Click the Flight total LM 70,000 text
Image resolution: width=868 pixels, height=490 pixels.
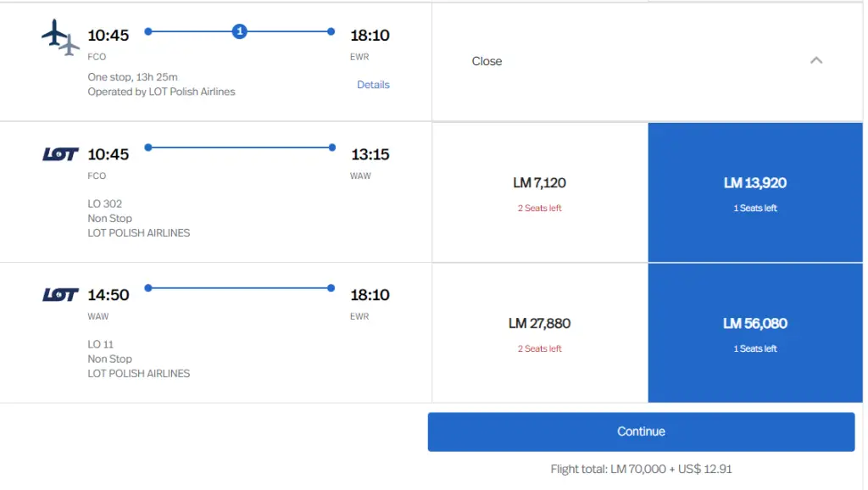click(x=641, y=469)
